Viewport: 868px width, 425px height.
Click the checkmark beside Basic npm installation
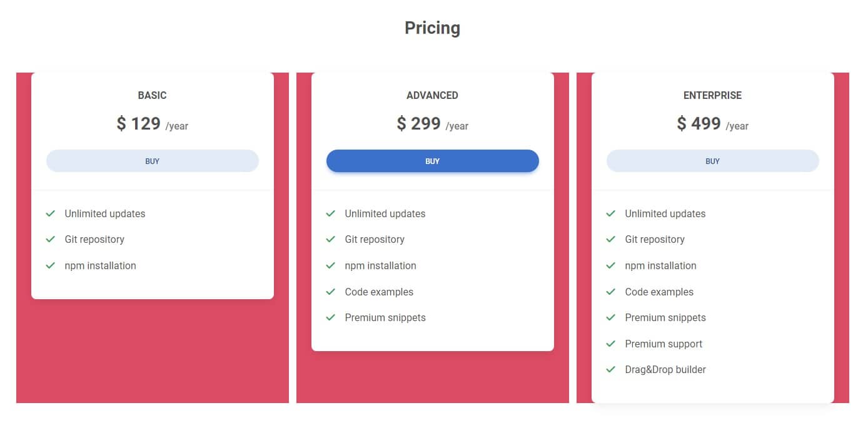click(51, 265)
